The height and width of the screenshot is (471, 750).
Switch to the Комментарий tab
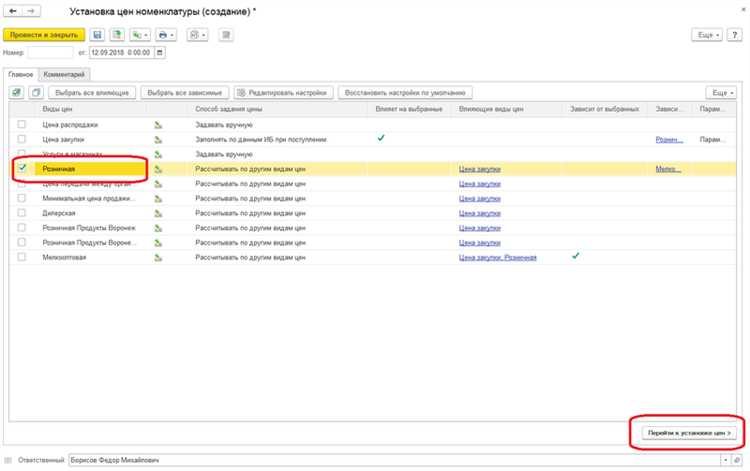pos(64,75)
